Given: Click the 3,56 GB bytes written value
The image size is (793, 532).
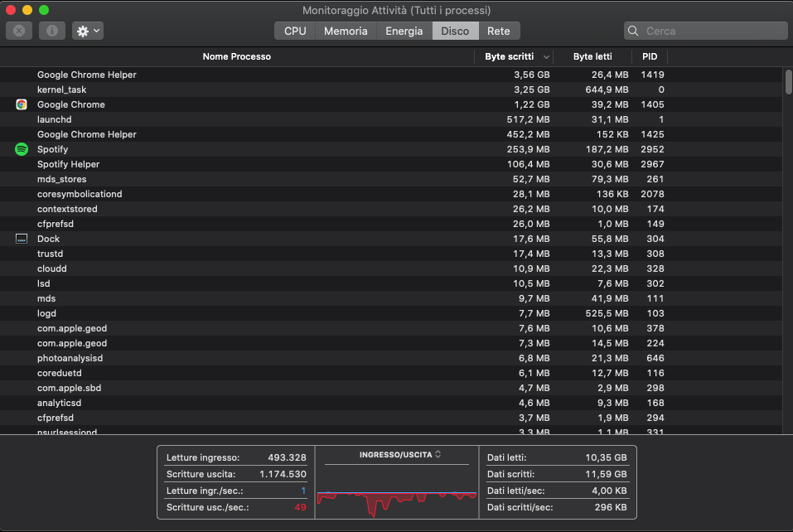Looking at the screenshot, I should [531, 75].
